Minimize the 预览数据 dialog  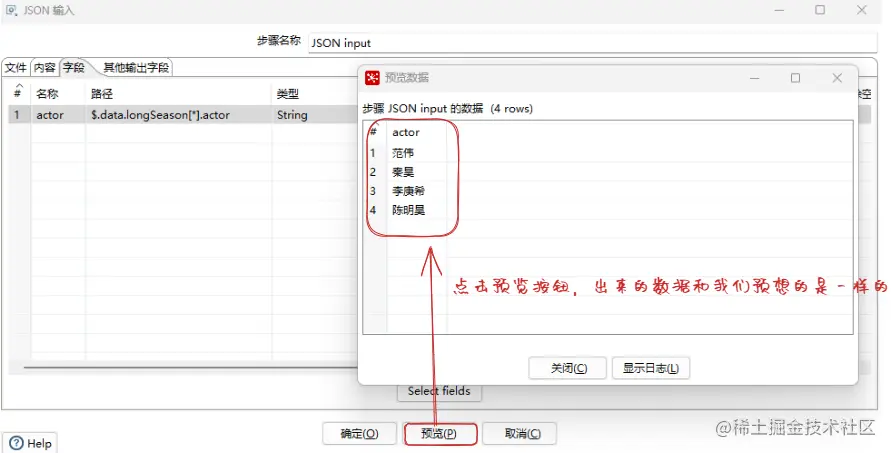click(x=755, y=78)
